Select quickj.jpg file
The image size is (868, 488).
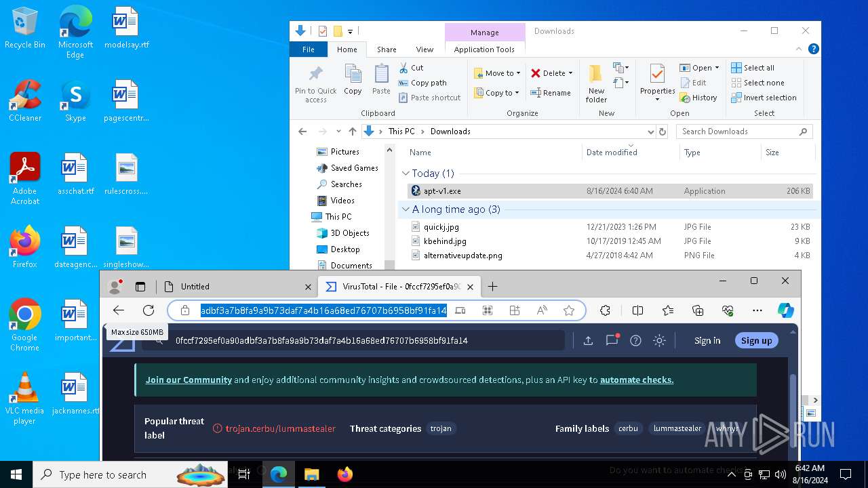click(x=610, y=227)
